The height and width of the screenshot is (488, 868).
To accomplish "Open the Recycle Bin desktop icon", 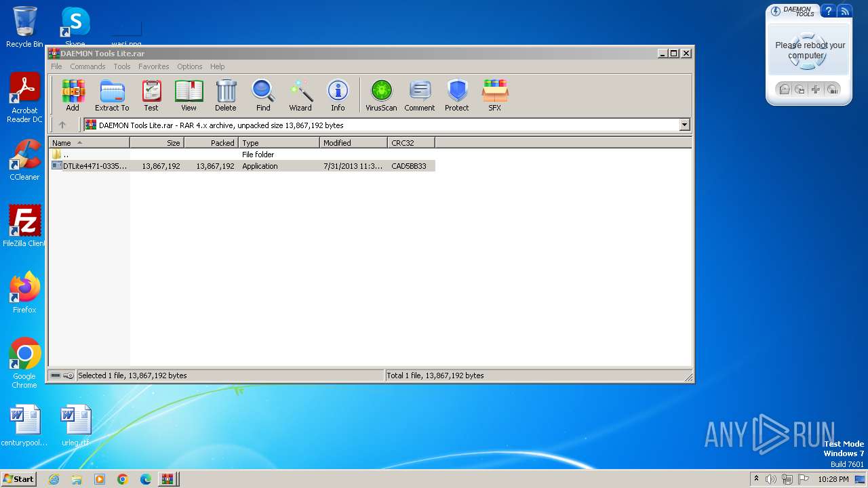I will [x=24, y=27].
